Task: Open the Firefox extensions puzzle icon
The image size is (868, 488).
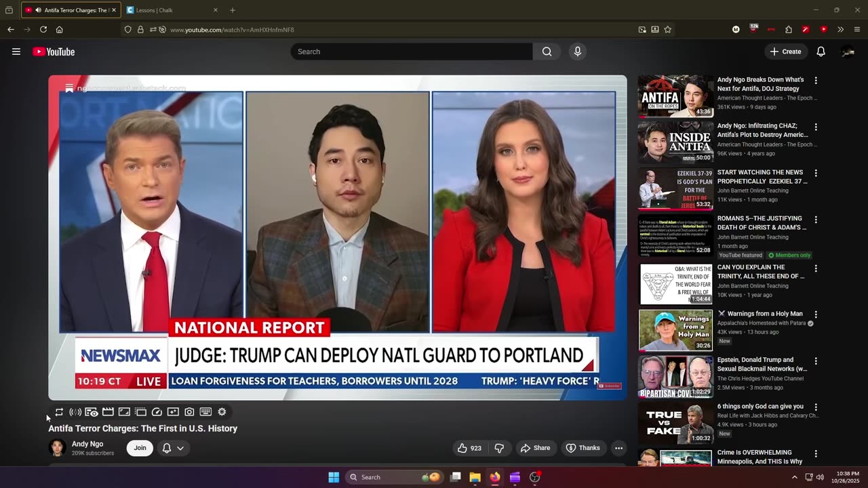Action: click(789, 30)
